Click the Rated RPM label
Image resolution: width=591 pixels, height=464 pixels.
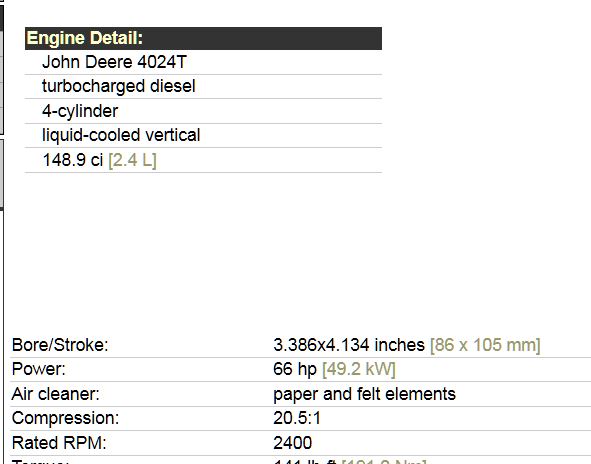click(59, 443)
